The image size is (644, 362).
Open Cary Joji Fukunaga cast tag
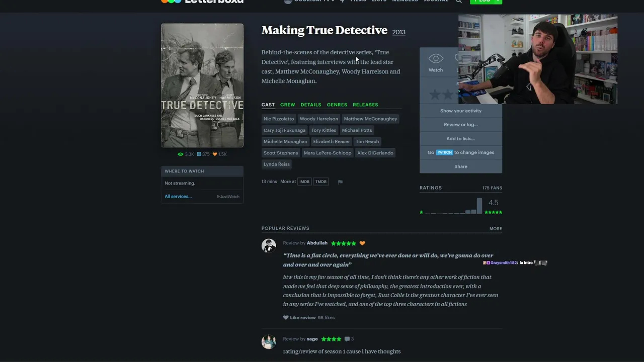tap(284, 130)
